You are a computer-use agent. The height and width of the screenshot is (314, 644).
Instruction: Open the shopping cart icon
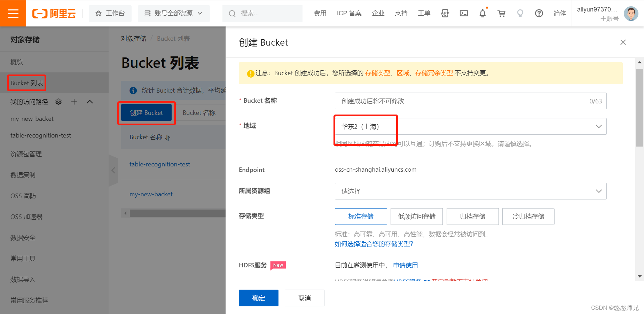pyautogui.click(x=502, y=13)
